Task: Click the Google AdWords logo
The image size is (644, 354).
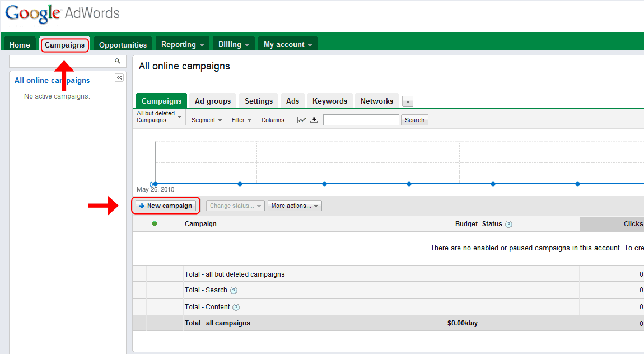Action: (62, 13)
